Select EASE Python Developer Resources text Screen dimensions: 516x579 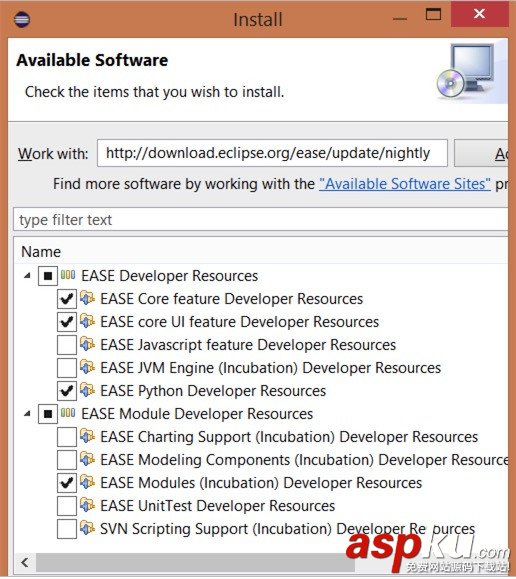(x=213, y=391)
